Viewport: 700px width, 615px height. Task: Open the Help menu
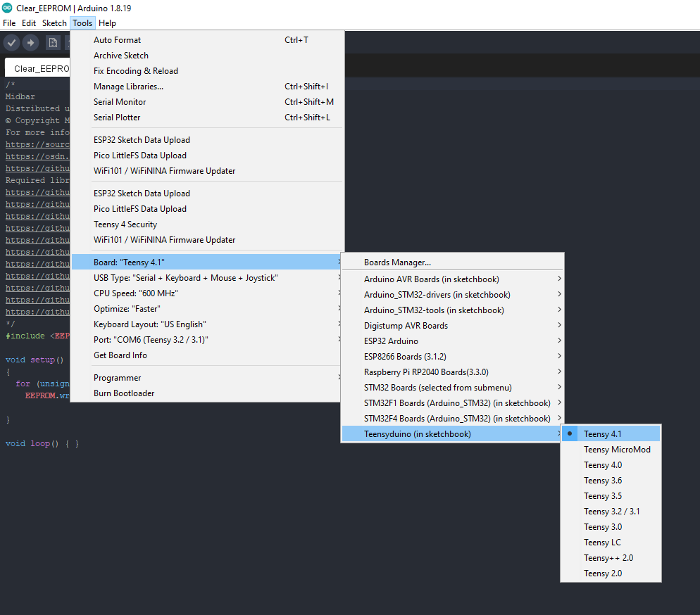pos(107,23)
